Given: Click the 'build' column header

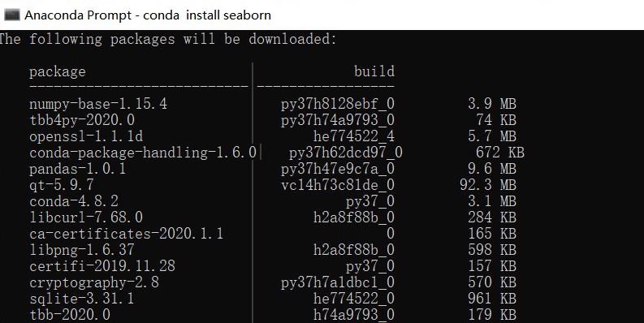Looking at the screenshot, I should 374,71.
